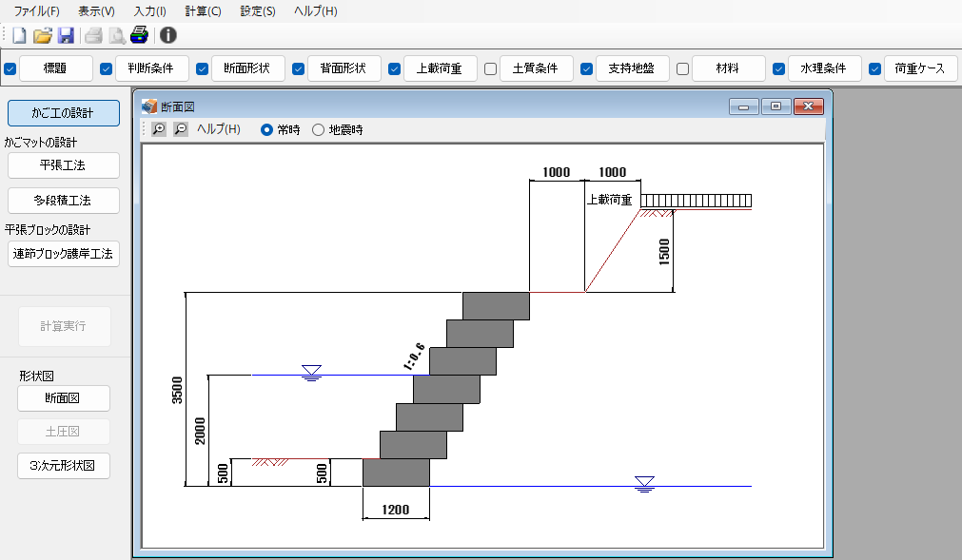This screenshot has width=962, height=560.
Task: Open the 入力(I) menu
Action: click(149, 11)
